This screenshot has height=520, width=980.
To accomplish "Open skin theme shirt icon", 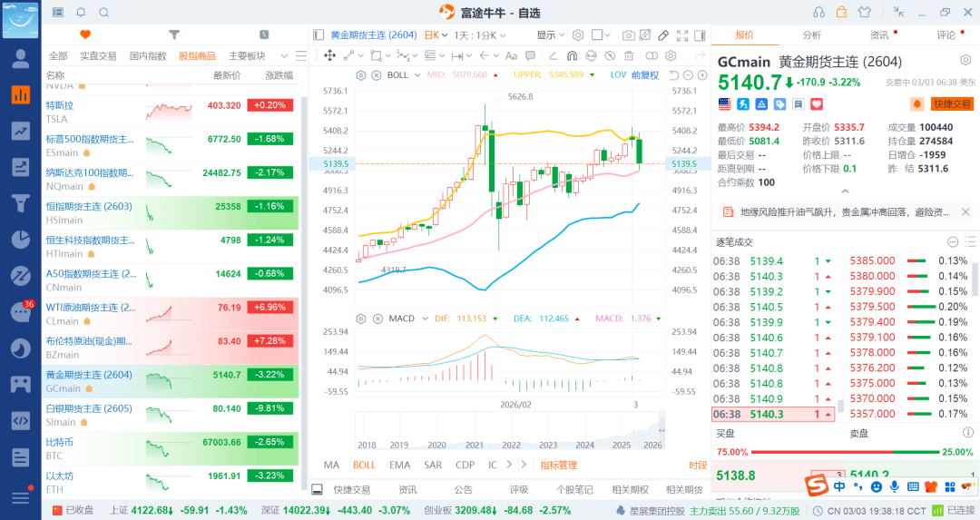I will pyautogui.click(x=865, y=12).
